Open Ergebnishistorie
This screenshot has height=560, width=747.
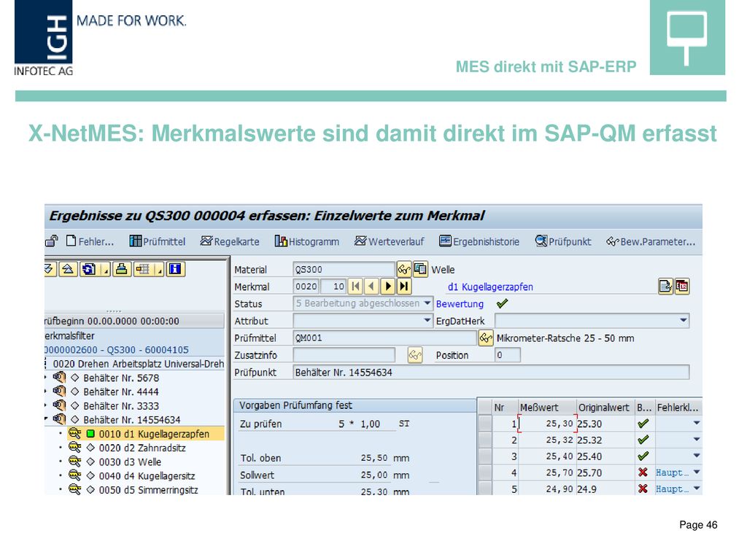click(x=479, y=241)
